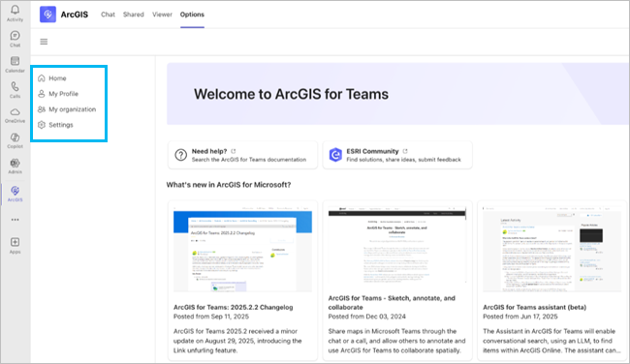Image resolution: width=630 pixels, height=364 pixels.
Task: Switch to the Shared tab
Action: pyautogui.click(x=134, y=15)
